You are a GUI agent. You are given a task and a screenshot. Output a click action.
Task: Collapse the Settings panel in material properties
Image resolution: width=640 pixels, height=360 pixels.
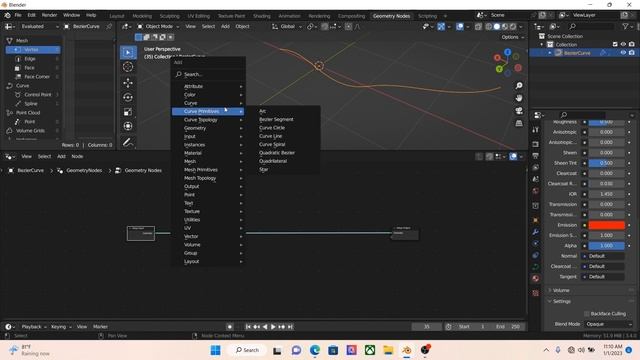(x=562, y=301)
